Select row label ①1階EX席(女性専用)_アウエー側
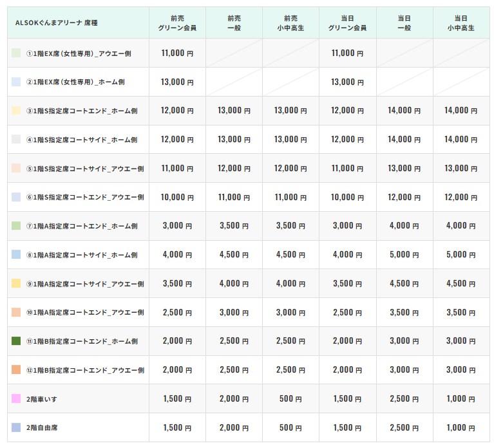Screen dimensions: 494x448 (79, 53)
